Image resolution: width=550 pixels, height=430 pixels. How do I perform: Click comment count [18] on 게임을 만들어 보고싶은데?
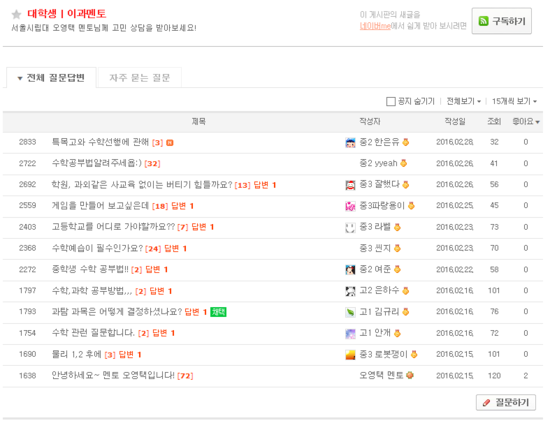pyautogui.click(x=160, y=206)
